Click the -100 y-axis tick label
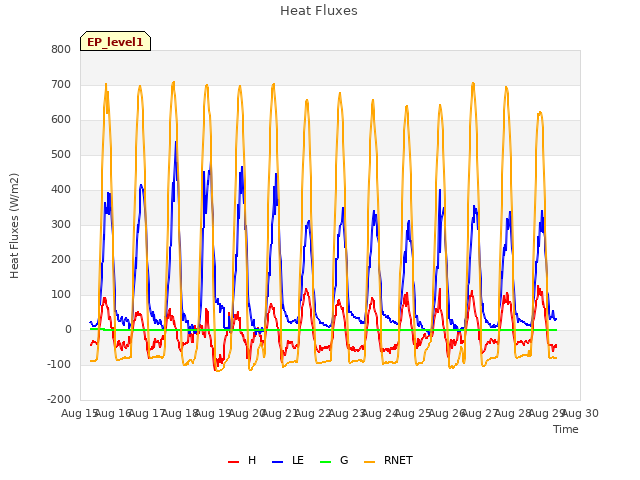The height and width of the screenshot is (480, 640). [59, 364]
